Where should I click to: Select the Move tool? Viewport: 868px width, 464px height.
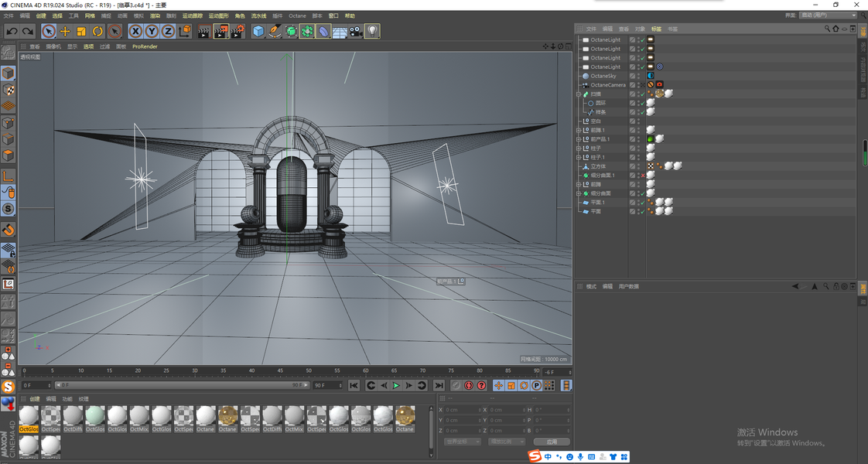[65, 31]
